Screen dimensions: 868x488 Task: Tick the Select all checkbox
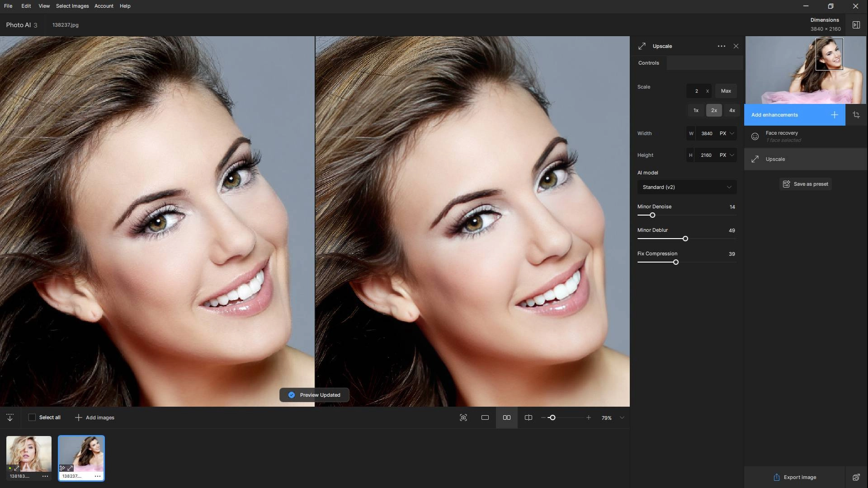point(32,418)
